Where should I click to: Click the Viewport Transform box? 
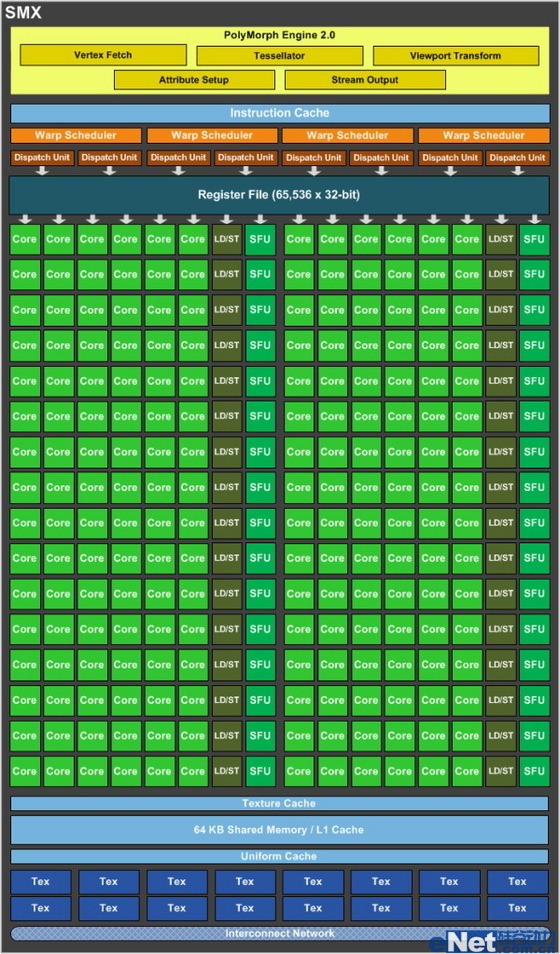pos(455,55)
